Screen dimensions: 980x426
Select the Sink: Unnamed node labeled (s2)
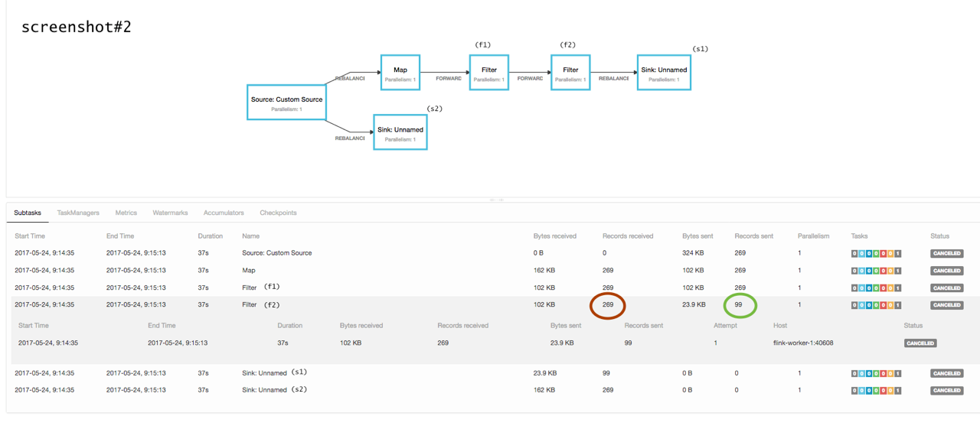pyautogui.click(x=400, y=132)
